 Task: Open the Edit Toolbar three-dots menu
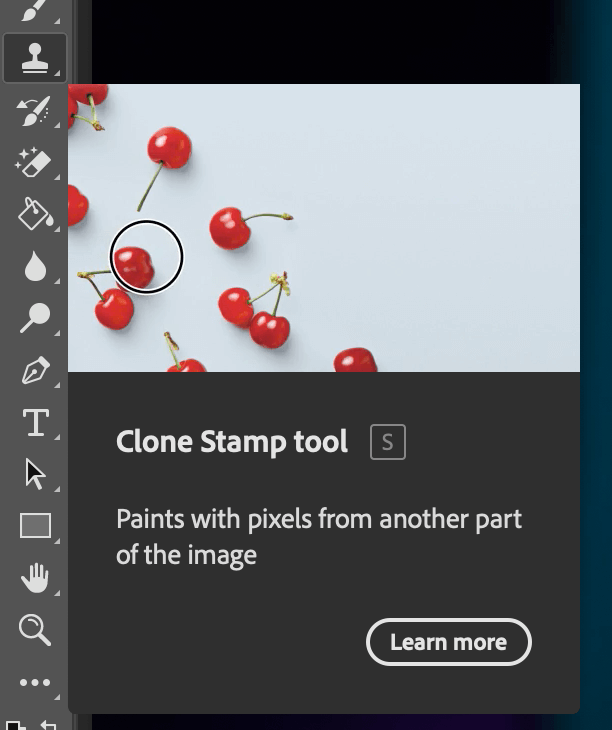coord(35,683)
